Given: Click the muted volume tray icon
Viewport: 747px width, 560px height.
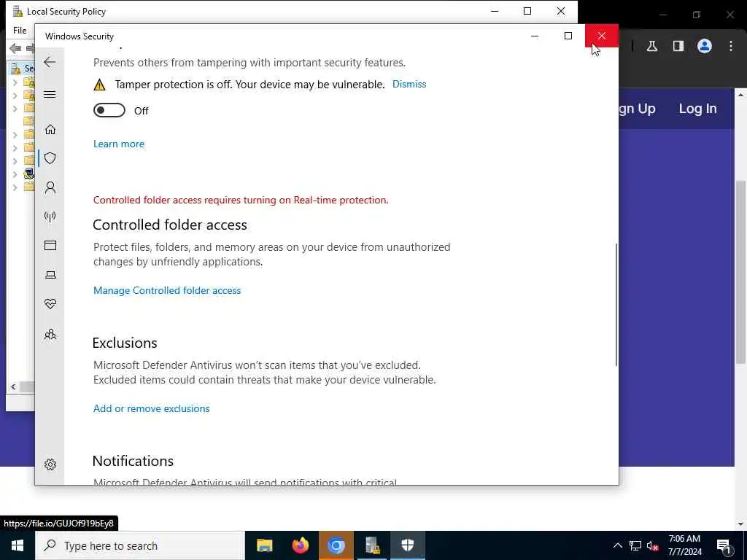Looking at the screenshot, I should [x=652, y=546].
